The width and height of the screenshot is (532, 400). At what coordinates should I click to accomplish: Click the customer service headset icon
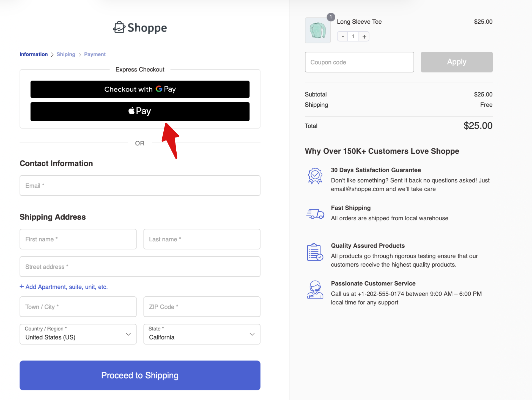[x=315, y=289]
